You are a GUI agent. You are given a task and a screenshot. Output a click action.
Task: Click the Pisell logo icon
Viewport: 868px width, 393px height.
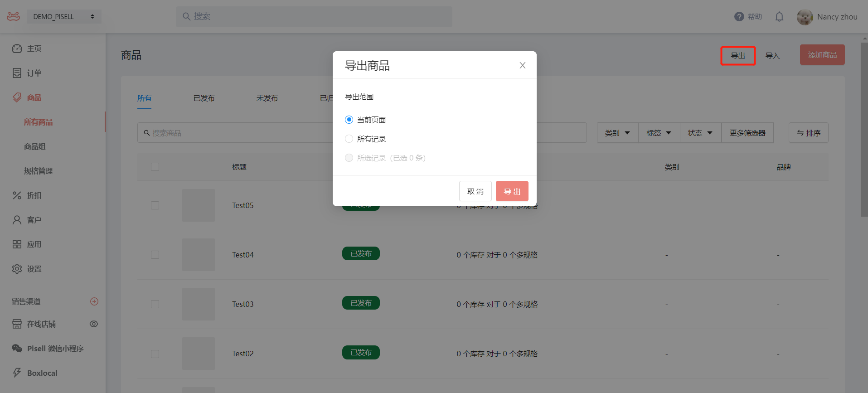point(13,16)
